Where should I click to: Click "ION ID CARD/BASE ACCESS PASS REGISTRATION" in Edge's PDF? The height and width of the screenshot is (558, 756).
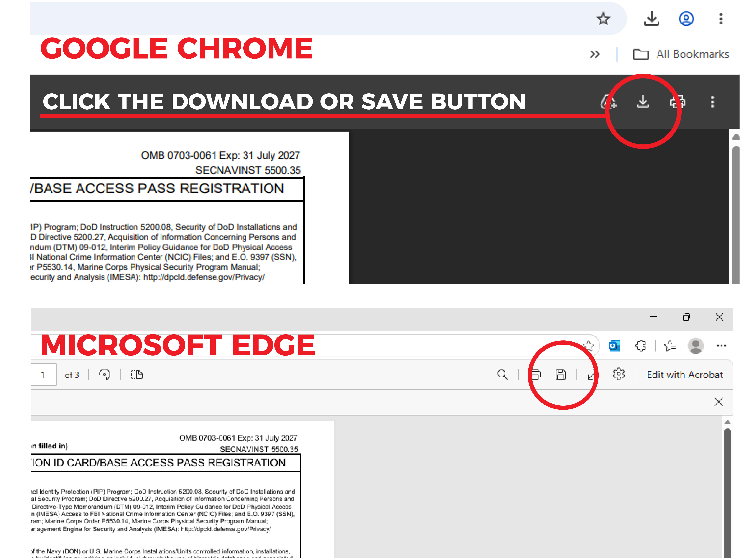click(158, 462)
